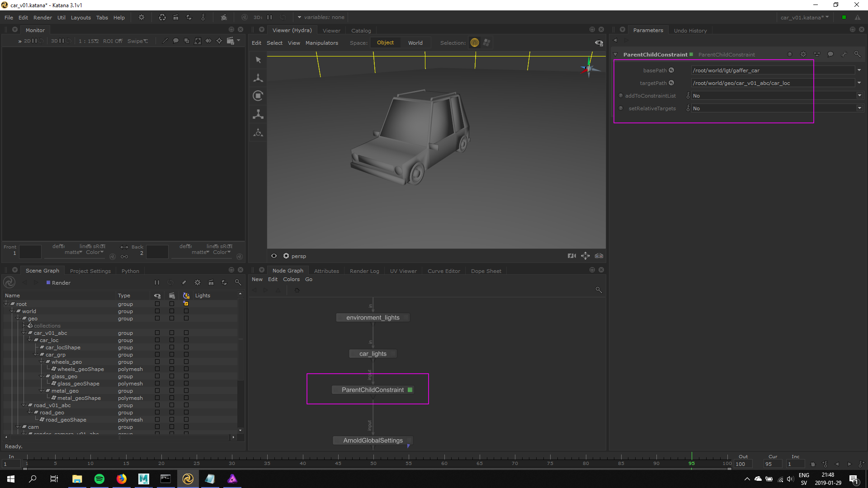Click the Cur frame field showing 95
Image resolution: width=868 pixels, height=488 pixels.
[x=773, y=464]
